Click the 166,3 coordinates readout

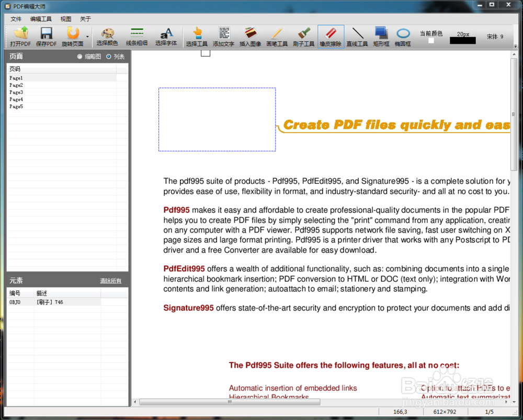tap(400, 412)
